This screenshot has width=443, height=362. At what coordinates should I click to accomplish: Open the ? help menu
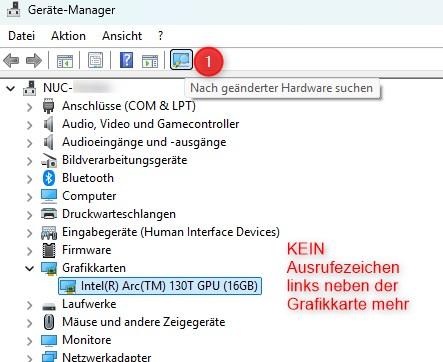click(161, 36)
